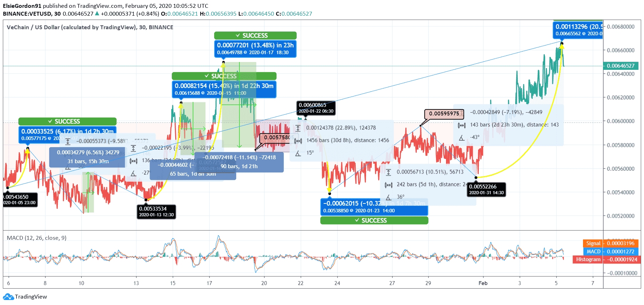The height and width of the screenshot is (305, 644).
Task: Click the author name ElsieGordon91
Action: pos(22,6)
